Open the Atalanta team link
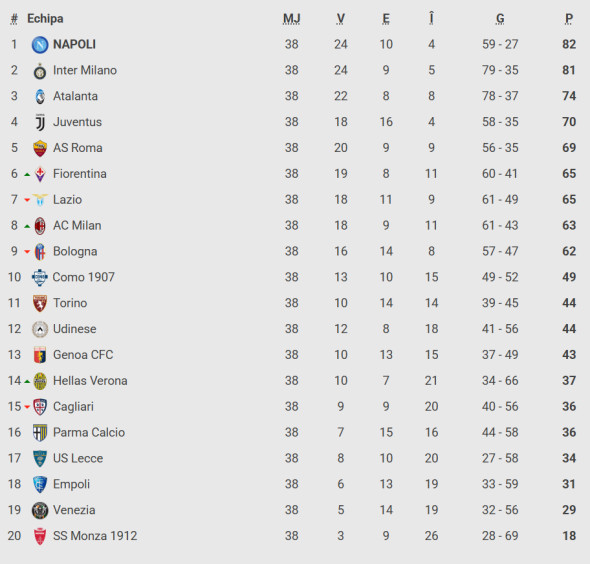 pos(75,96)
